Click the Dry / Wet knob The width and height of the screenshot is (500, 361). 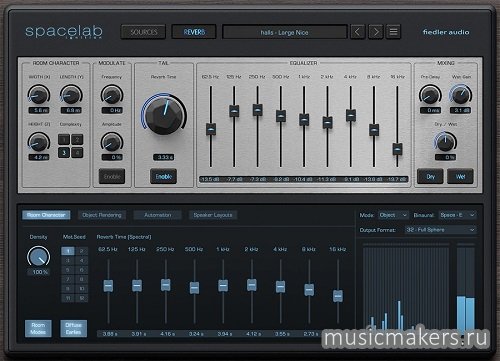445,142
